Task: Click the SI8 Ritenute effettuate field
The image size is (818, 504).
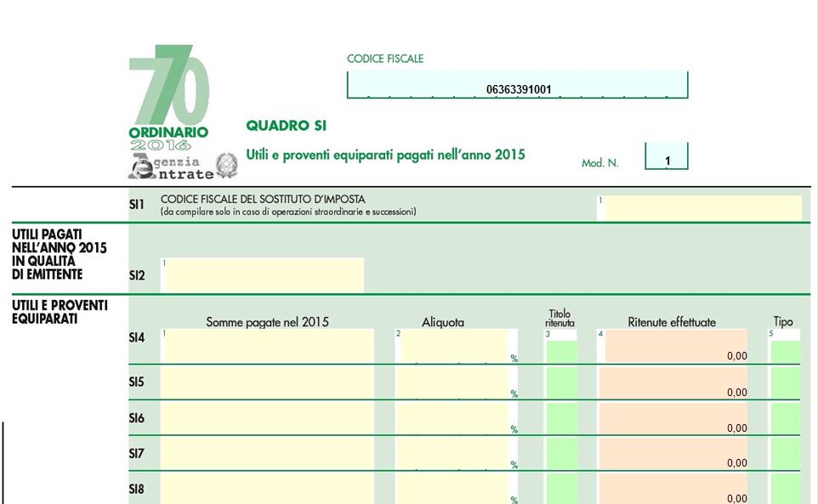Action: (673, 489)
